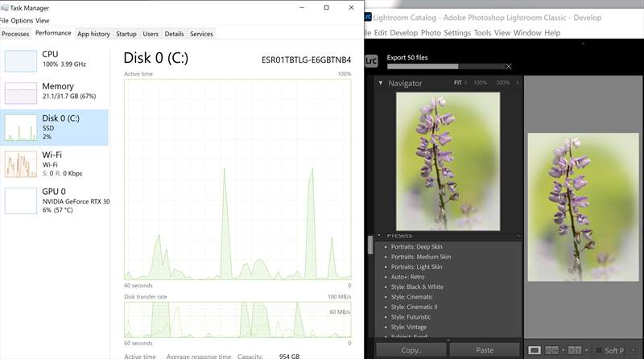Open Lightroom View menu
This screenshot has height=359, width=644.
502,33
